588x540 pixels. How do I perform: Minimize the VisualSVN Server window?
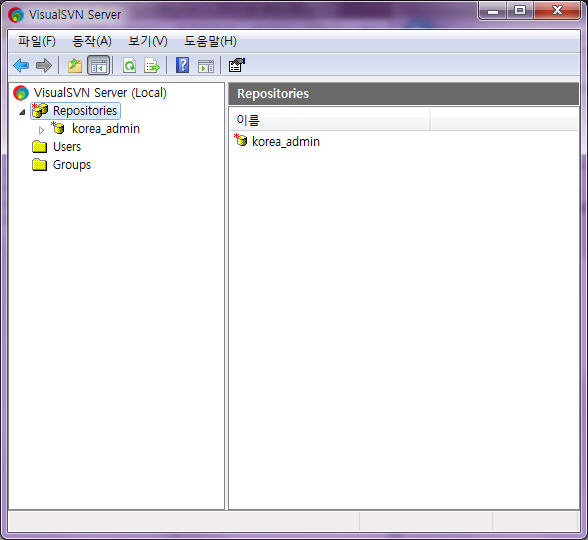pyautogui.click(x=493, y=10)
